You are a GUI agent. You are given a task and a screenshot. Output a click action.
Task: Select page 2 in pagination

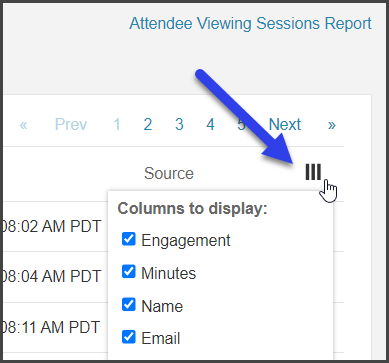click(x=148, y=125)
